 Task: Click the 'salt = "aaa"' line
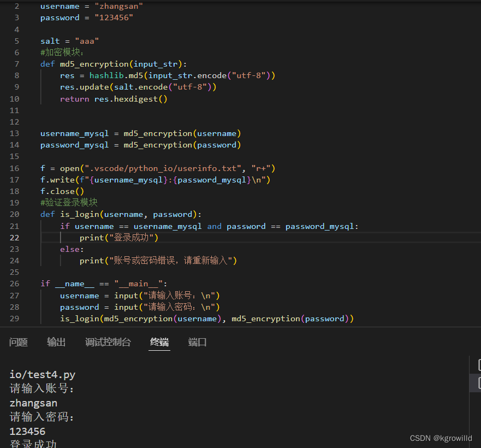point(70,41)
